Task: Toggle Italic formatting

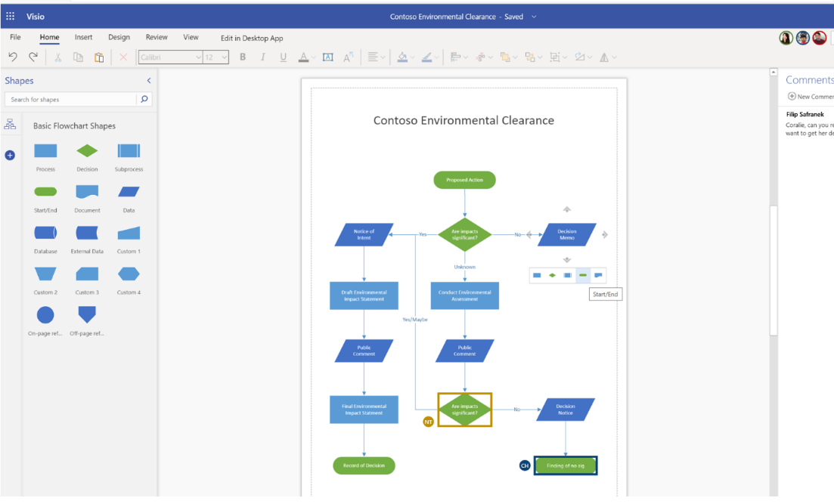Action: 263,57
